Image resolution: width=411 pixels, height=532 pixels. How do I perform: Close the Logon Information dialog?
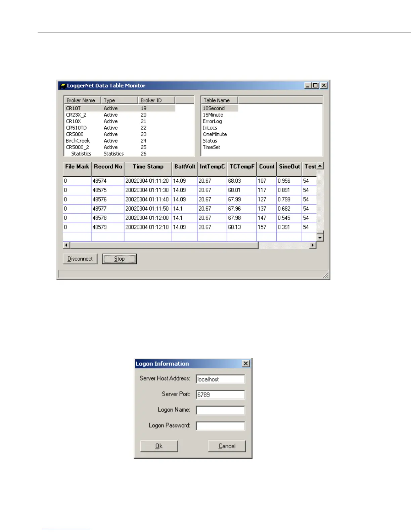(246, 364)
